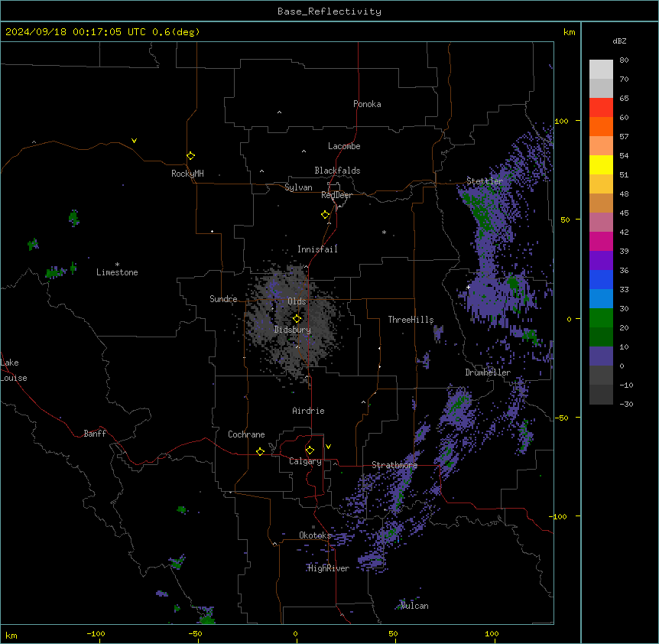
Task: Click the yellow marker below Cochrane
Action: pos(260,451)
